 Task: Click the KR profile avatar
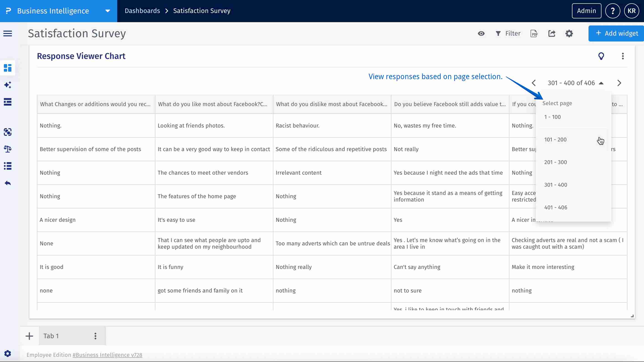pyautogui.click(x=631, y=11)
